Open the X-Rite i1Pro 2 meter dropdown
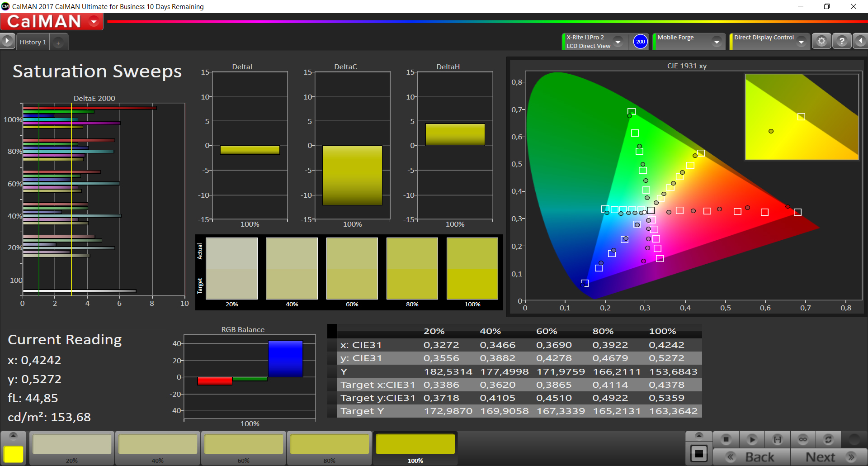 coord(618,42)
